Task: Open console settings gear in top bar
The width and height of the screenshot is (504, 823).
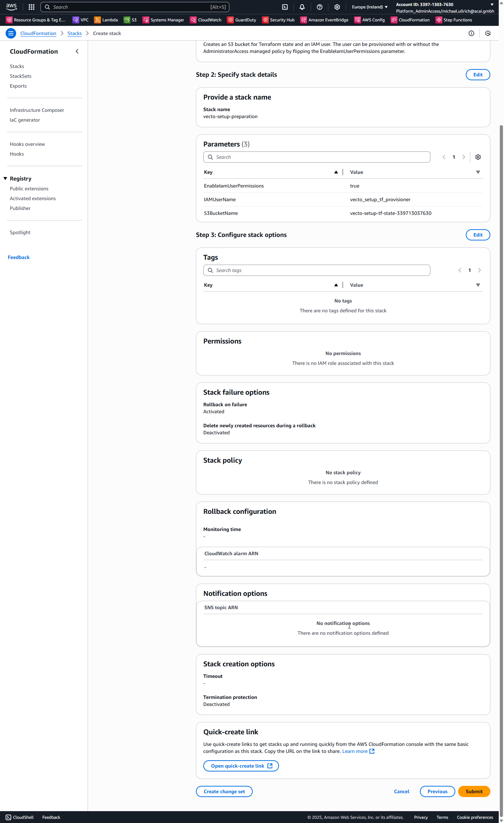Action: tap(337, 7)
